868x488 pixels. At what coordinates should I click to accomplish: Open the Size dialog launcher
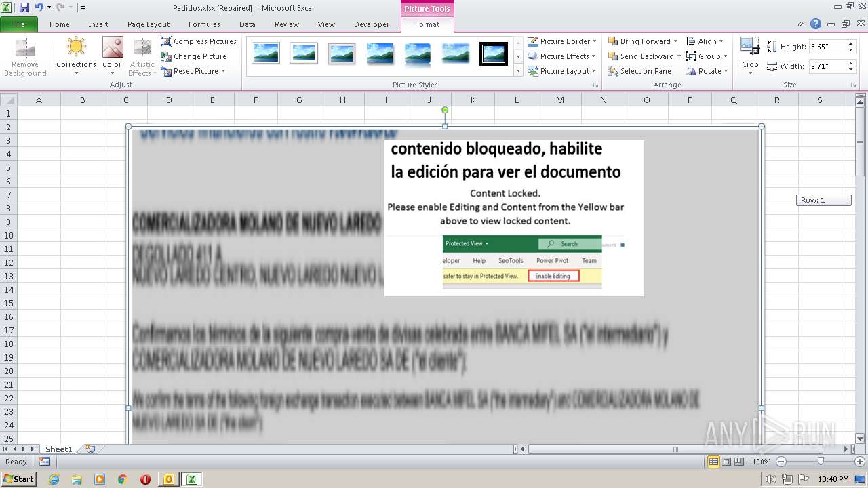tap(854, 85)
